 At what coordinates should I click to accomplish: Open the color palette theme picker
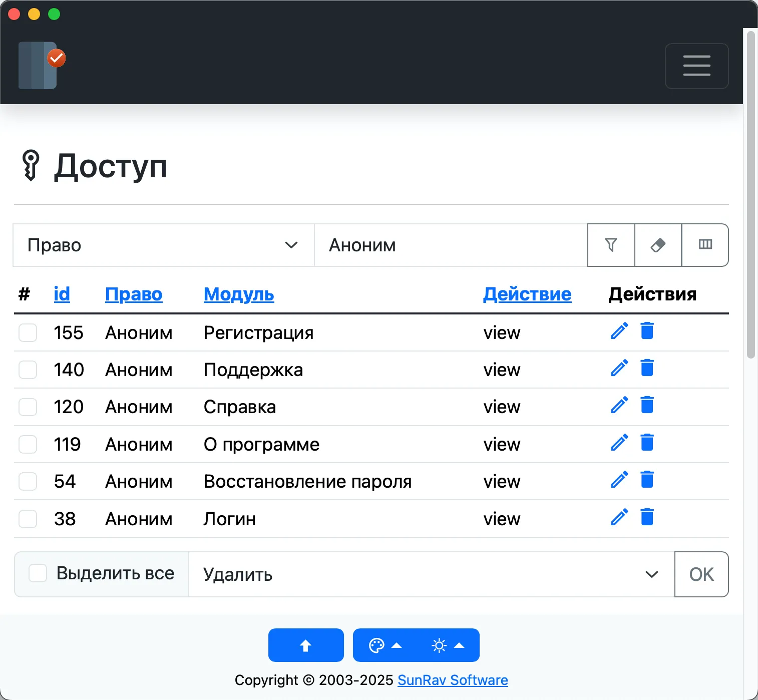[x=376, y=645]
